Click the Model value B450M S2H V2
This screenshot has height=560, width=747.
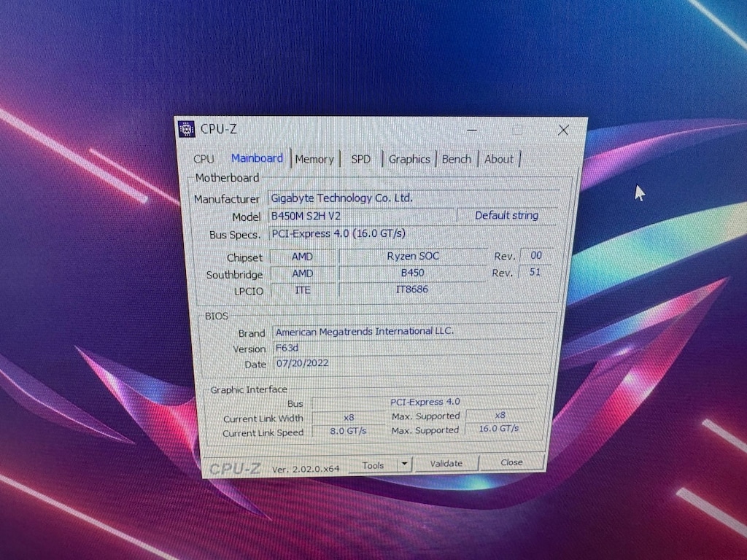[361, 216]
